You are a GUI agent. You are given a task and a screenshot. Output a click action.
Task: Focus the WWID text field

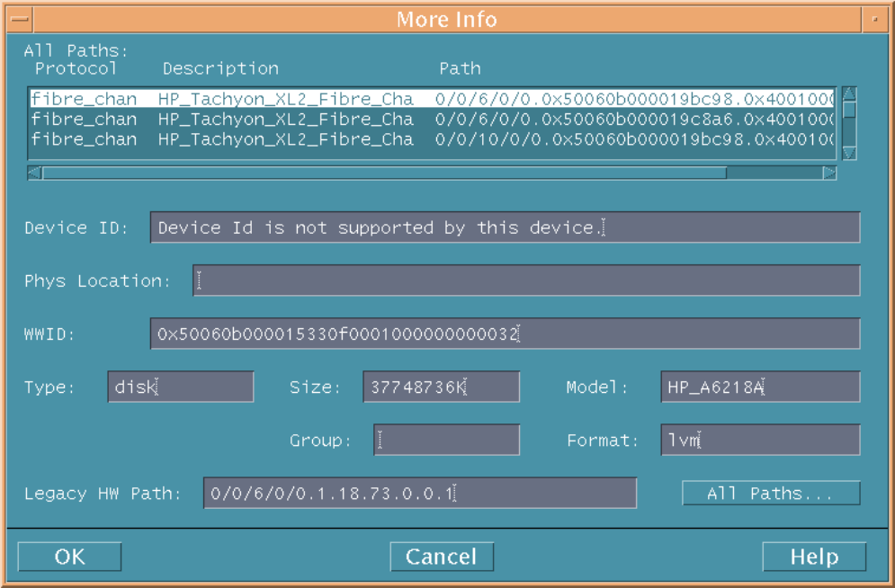coord(504,334)
